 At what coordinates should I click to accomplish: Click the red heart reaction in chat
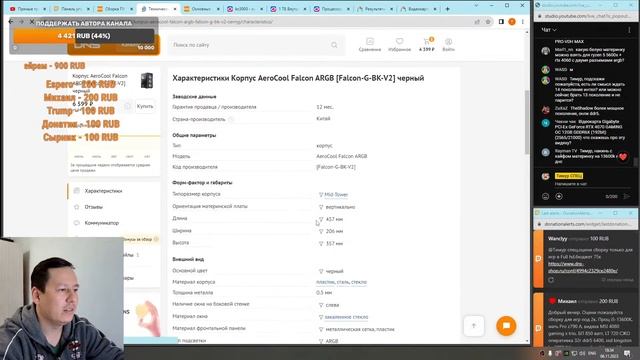coord(622,157)
